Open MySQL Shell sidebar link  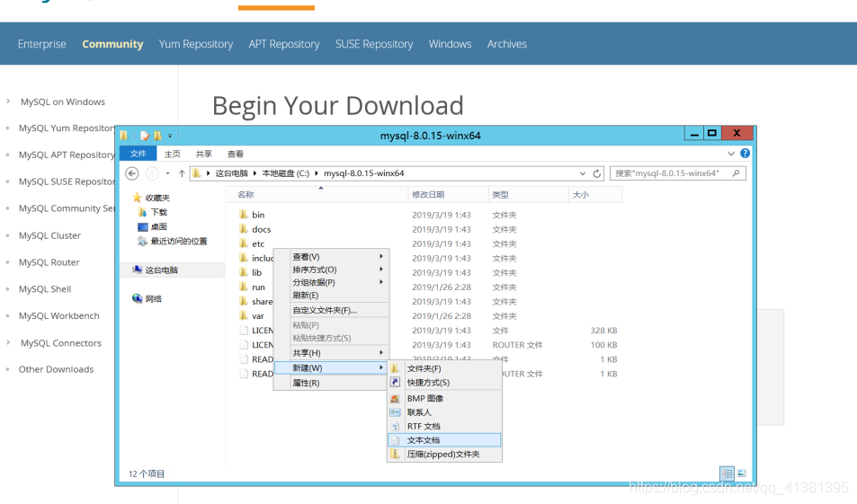pos(45,289)
